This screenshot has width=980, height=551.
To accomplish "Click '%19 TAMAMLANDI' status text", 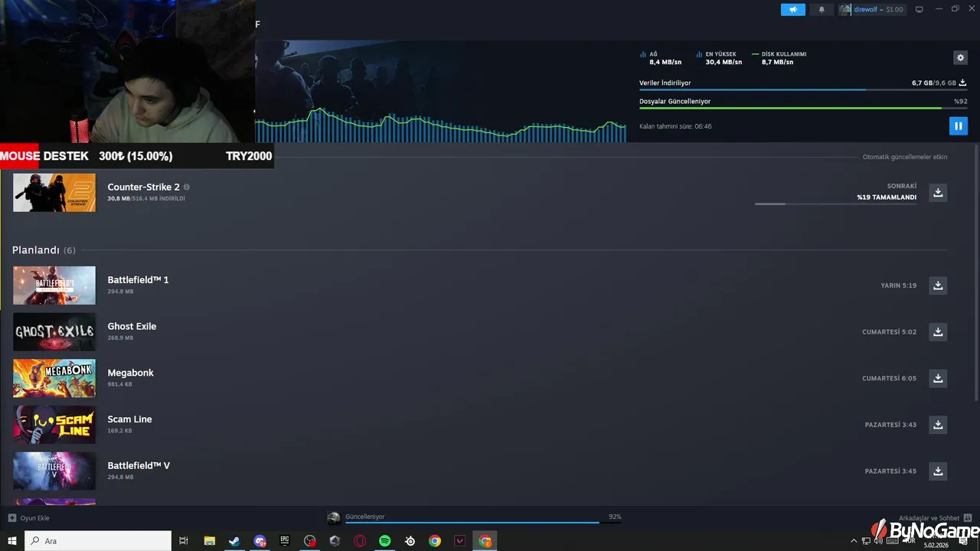I will [x=887, y=197].
